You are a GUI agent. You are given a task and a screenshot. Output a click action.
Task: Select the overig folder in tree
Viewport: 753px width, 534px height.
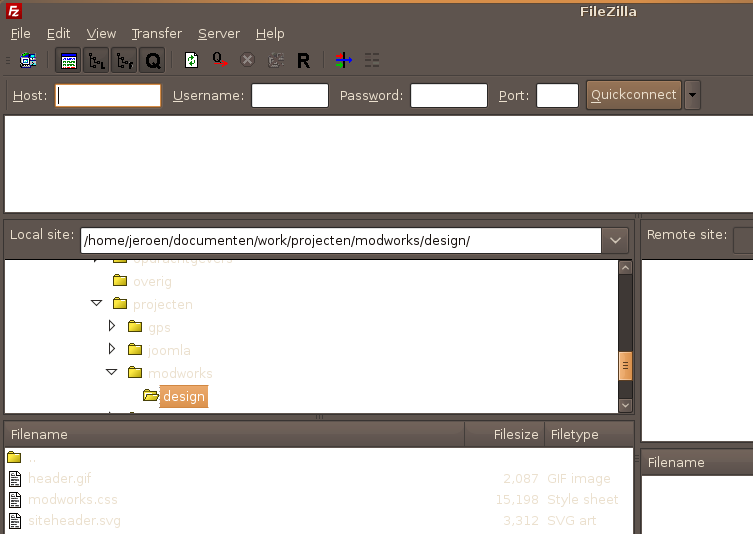pyautogui.click(x=152, y=281)
